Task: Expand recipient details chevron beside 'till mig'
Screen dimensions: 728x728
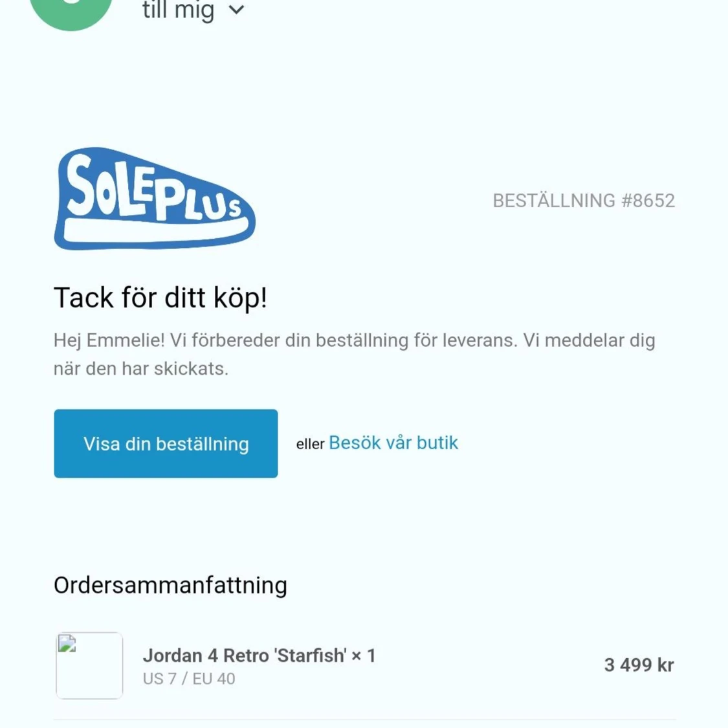Action: click(x=237, y=10)
